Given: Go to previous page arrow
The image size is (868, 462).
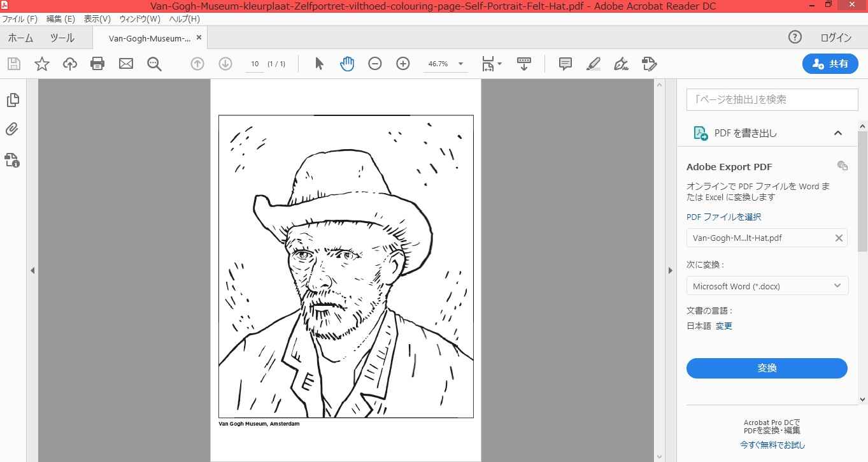Looking at the screenshot, I should (x=197, y=64).
